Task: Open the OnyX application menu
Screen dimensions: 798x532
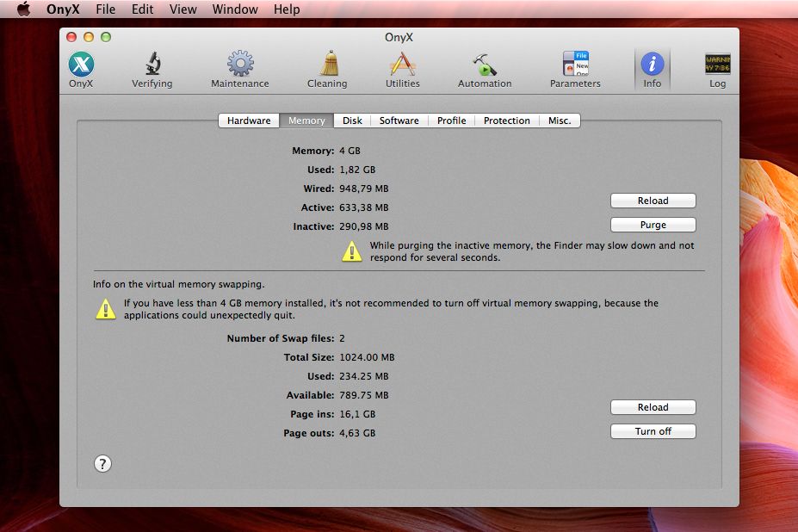Action: coord(63,9)
